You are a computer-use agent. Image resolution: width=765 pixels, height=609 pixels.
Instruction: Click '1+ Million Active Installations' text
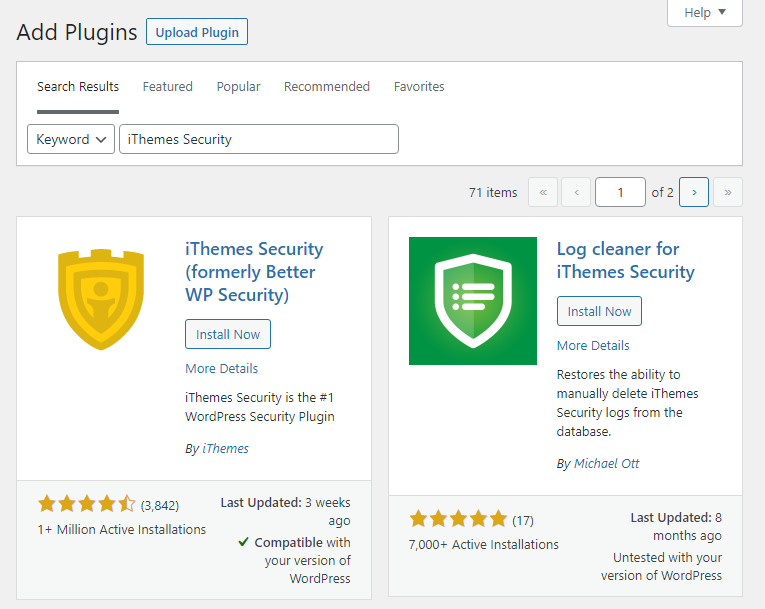coord(122,529)
